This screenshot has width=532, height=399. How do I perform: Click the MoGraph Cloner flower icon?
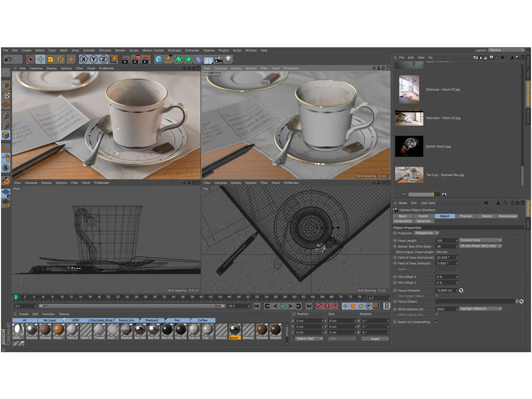pos(189,60)
